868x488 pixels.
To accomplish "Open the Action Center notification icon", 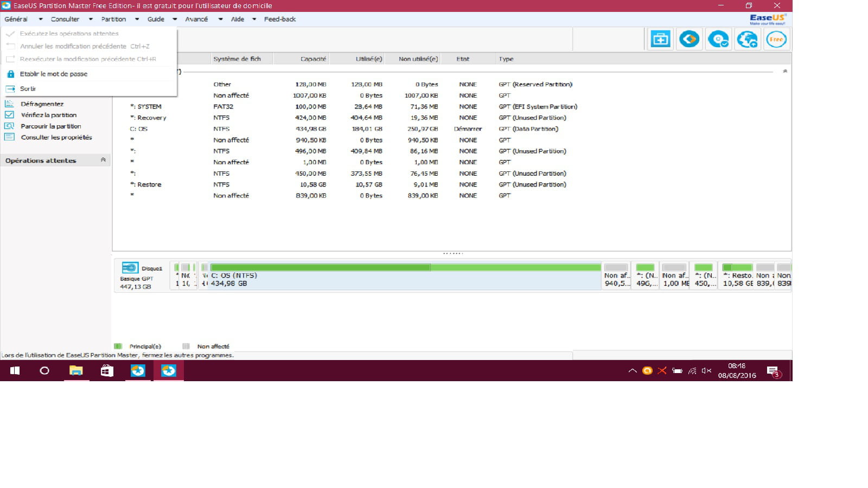I will 773,371.
